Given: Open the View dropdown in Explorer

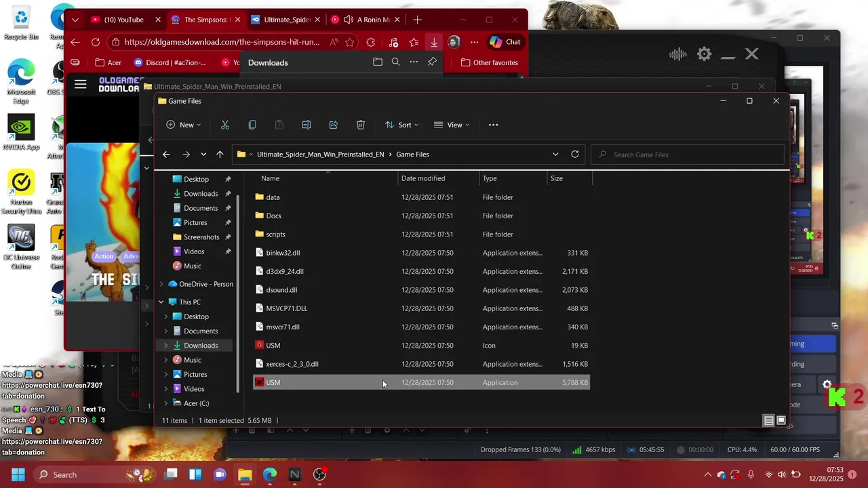Looking at the screenshot, I should [x=452, y=125].
